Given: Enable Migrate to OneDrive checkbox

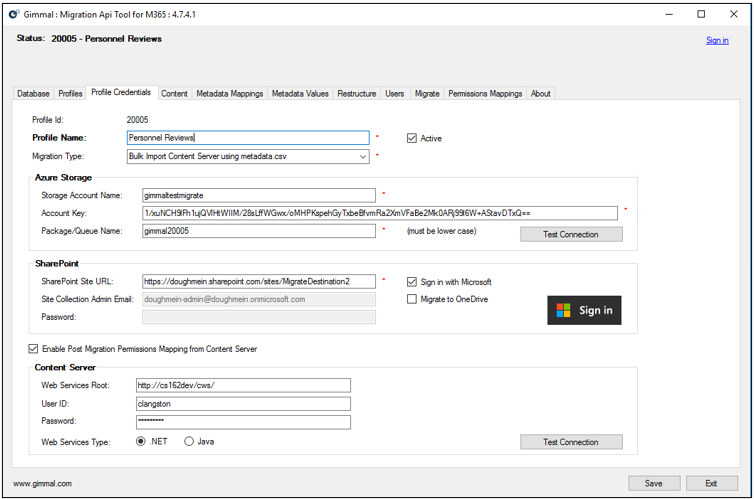Looking at the screenshot, I should (412, 299).
